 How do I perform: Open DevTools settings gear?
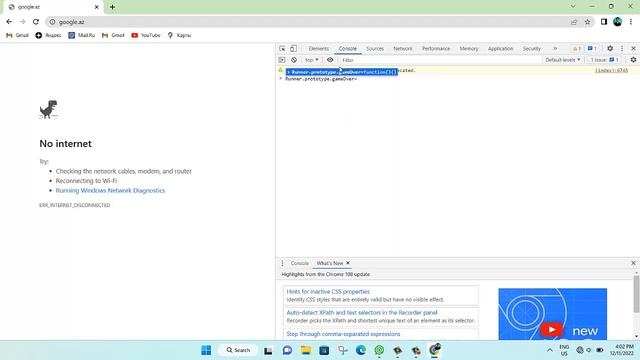pyautogui.click(x=610, y=48)
